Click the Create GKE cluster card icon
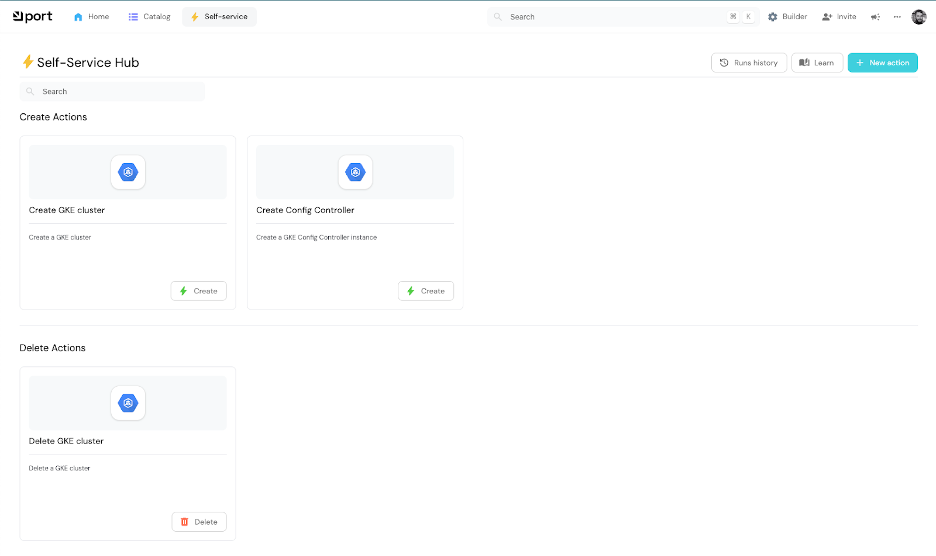The height and width of the screenshot is (556, 936). point(127,172)
